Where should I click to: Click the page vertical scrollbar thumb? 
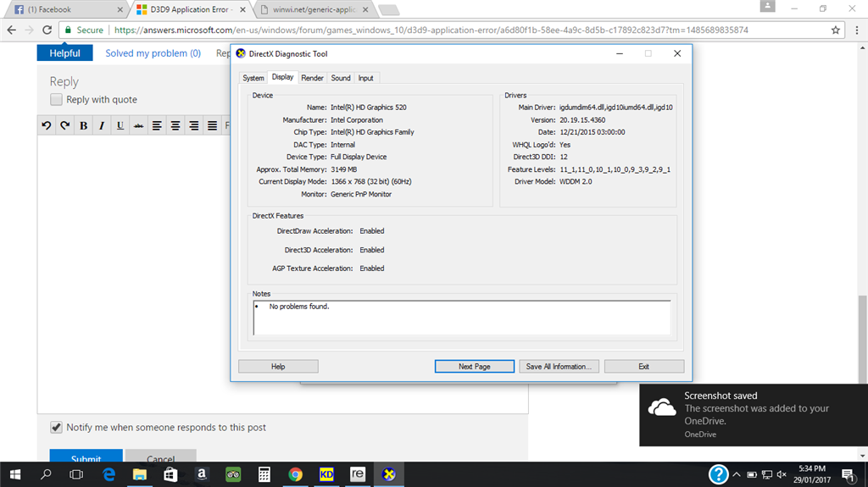point(862,339)
